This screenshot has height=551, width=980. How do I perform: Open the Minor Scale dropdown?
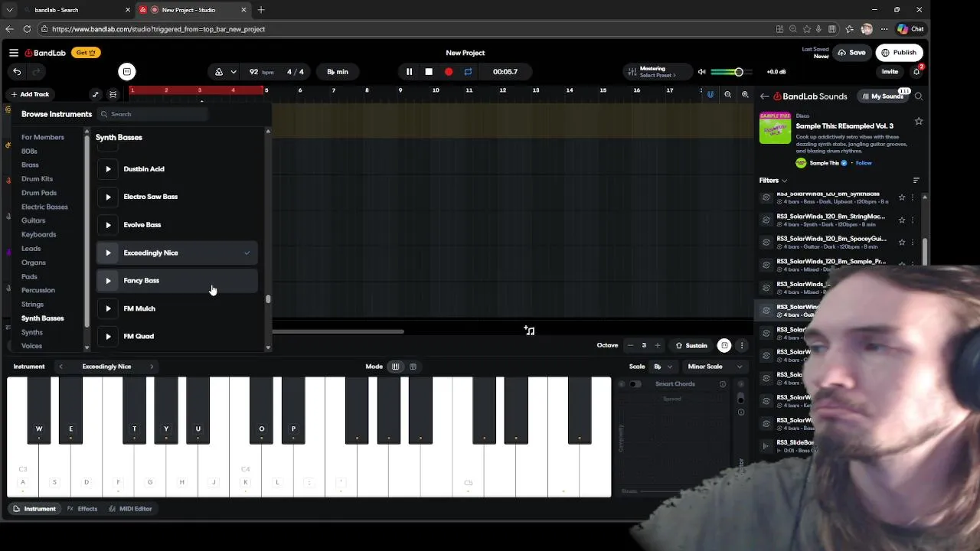coord(714,367)
